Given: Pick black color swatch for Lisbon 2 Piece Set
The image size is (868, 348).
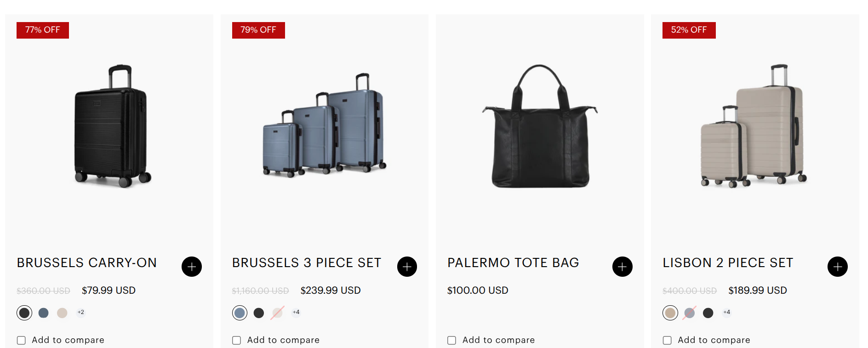Looking at the screenshot, I should pyautogui.click(x=708, y=313).
